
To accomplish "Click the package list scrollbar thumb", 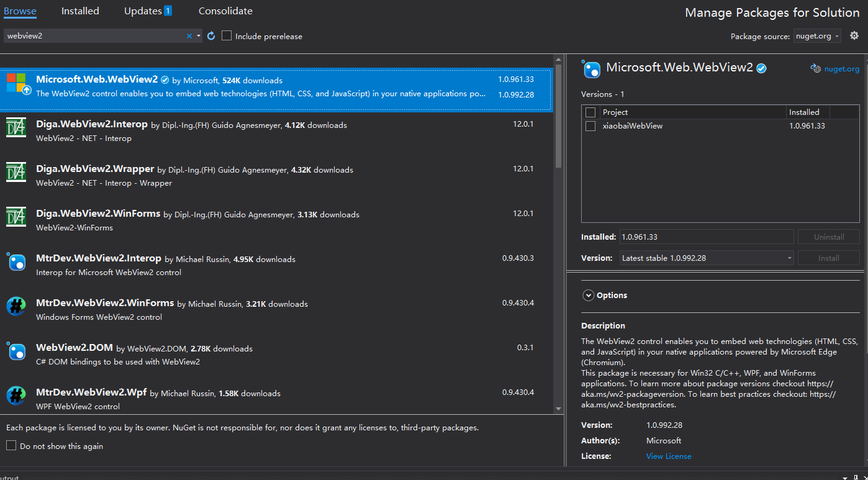I will [x=558, y=116].
